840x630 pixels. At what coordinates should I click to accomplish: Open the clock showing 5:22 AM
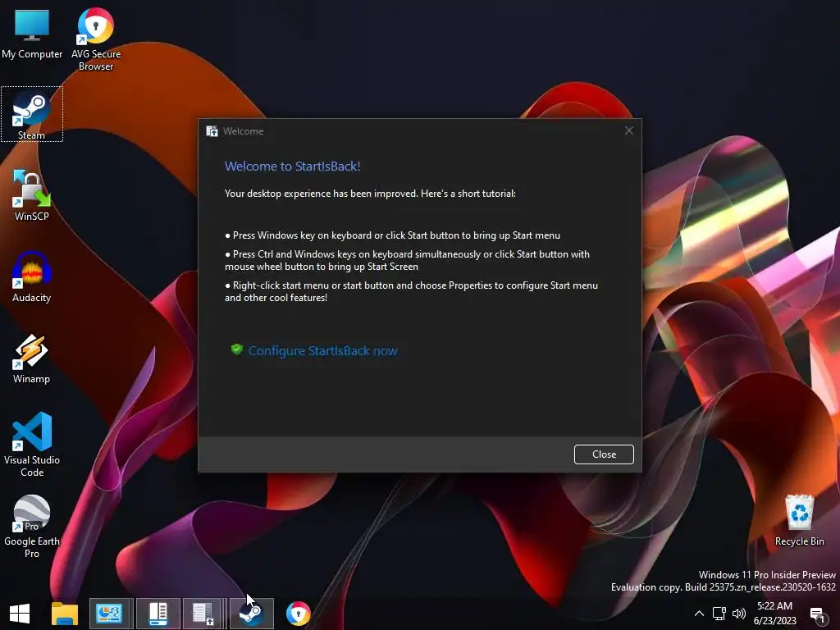click(x=774, y=614)
